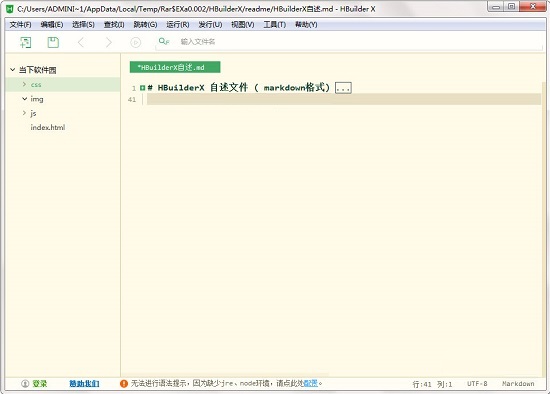Open the 选择(S) menu
The width and height of the screenshot is (550, 394).
pyautogui.click(x=83, y=25)
